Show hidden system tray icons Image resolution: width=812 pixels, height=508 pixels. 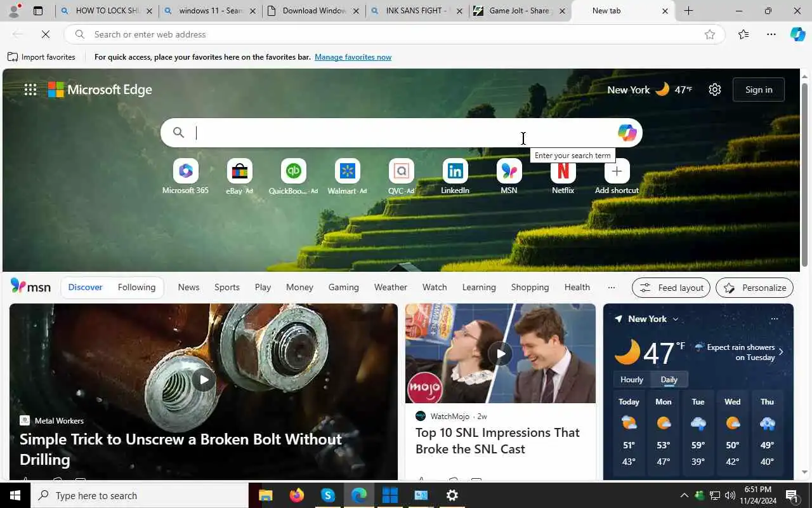pyautogui.click(x=684, y=495)
